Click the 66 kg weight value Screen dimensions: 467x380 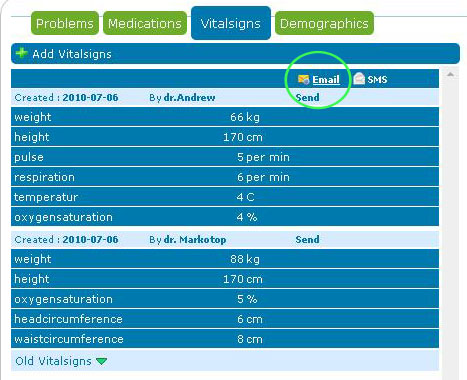tap(245, 117)
